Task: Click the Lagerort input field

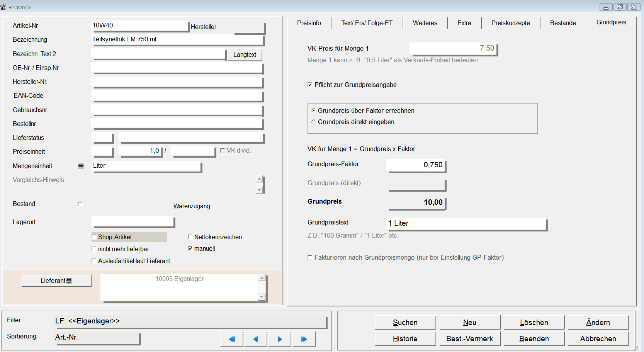Action: [x=133, y=222]
